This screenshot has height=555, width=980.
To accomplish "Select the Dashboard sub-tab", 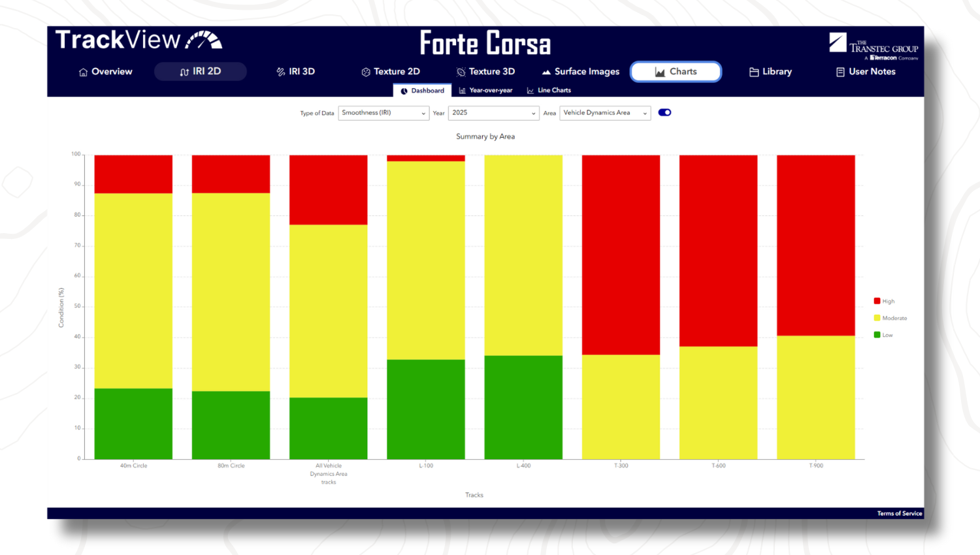I will tap(422, 91).
